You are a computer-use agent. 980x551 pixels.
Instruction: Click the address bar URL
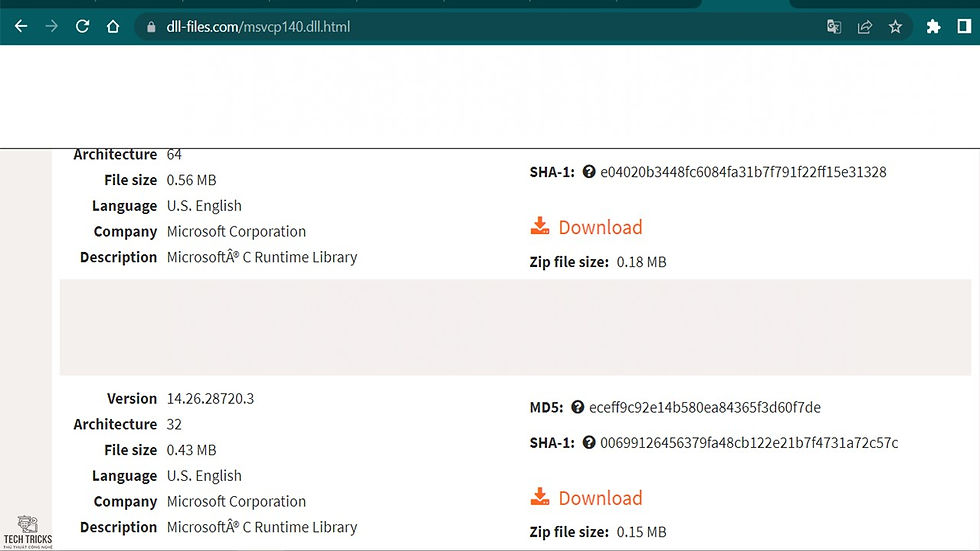point(258,27)
